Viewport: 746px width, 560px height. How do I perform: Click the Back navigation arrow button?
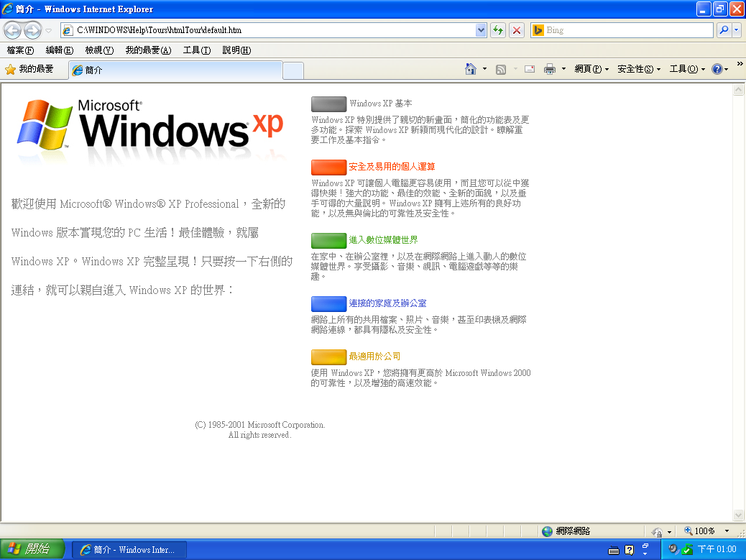(x=13, y=30)
